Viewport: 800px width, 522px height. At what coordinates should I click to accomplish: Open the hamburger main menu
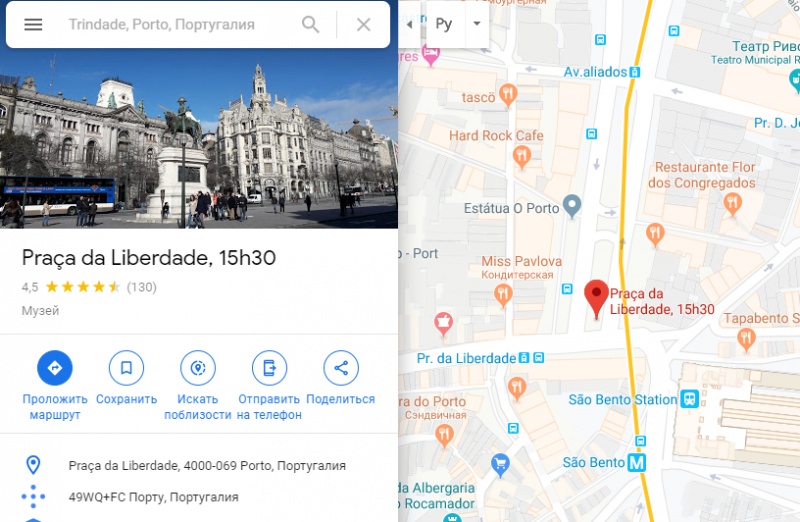(x=33, y=24)
